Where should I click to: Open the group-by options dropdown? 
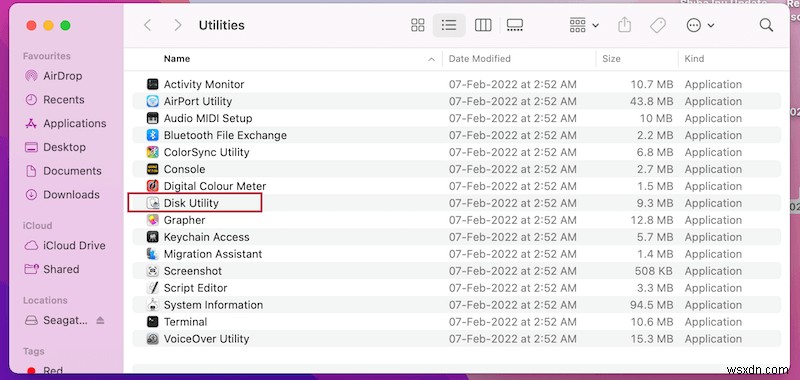point(584,25)
